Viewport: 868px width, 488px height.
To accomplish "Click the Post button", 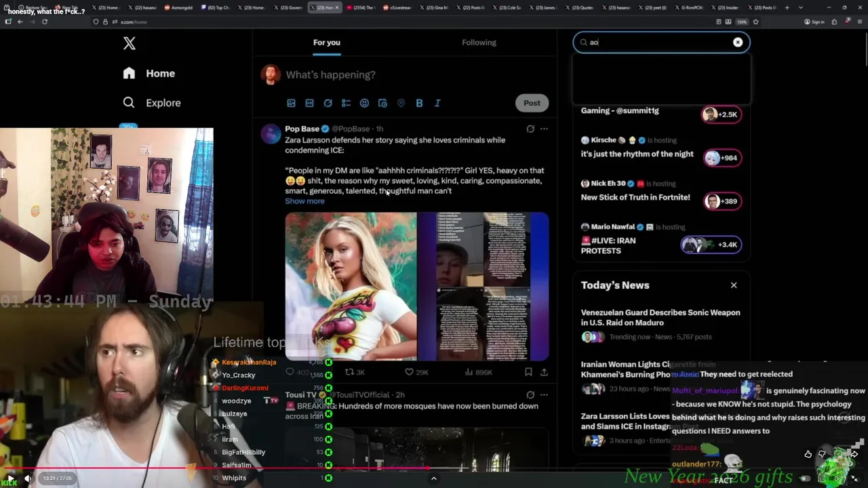I will tap(532, 103).
